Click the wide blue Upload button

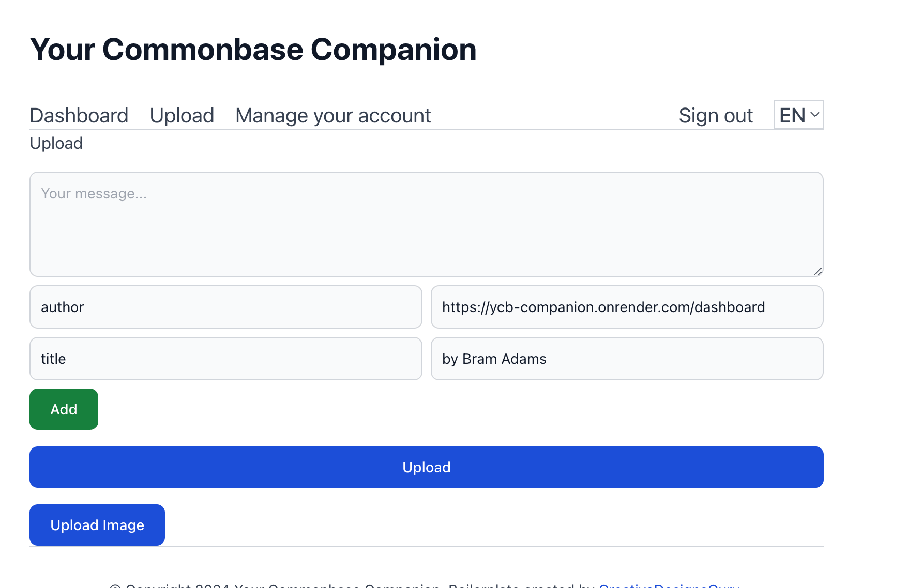point(426,467)
